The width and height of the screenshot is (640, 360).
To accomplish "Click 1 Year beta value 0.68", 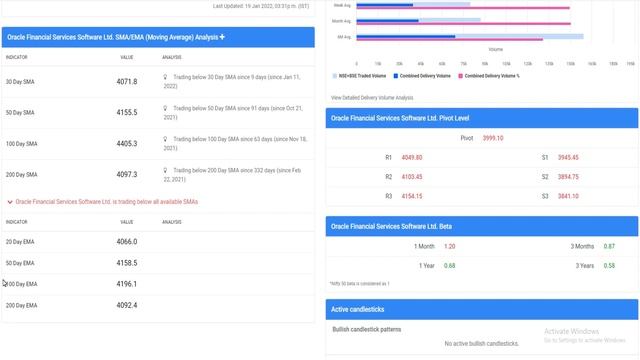I will click(449, 265).
